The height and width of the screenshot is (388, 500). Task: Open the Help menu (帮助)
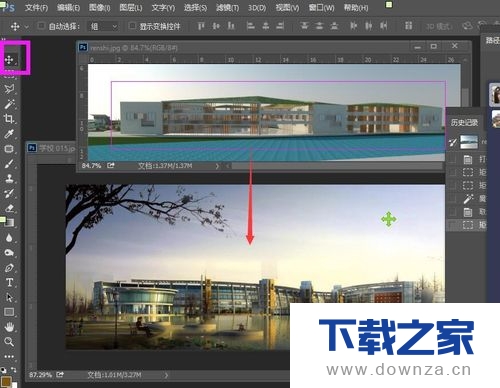[356, 7]
